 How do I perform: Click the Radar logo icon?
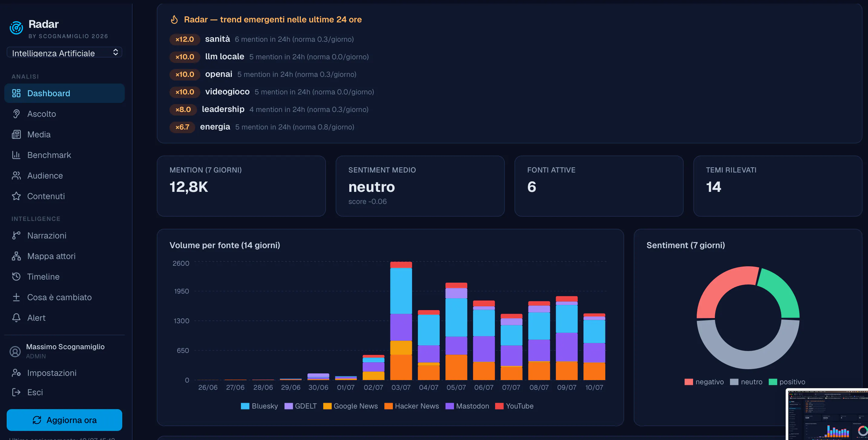coord(16,28)
